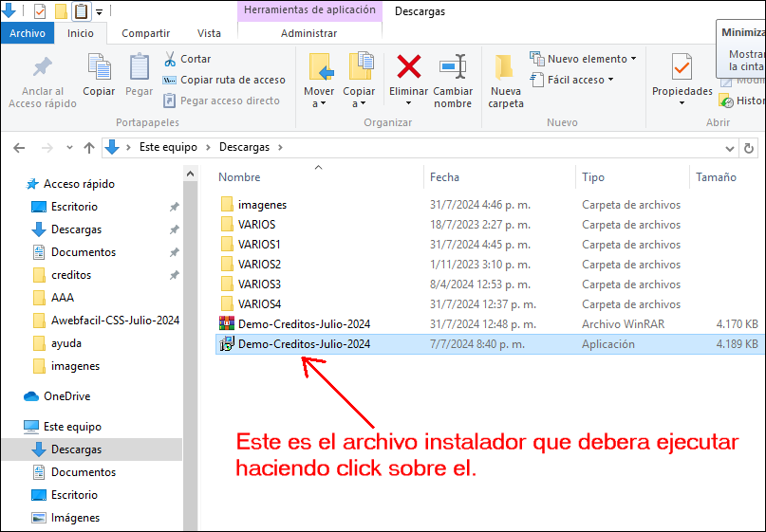Click the Propiedades checkmark icon

pos(682,68)
